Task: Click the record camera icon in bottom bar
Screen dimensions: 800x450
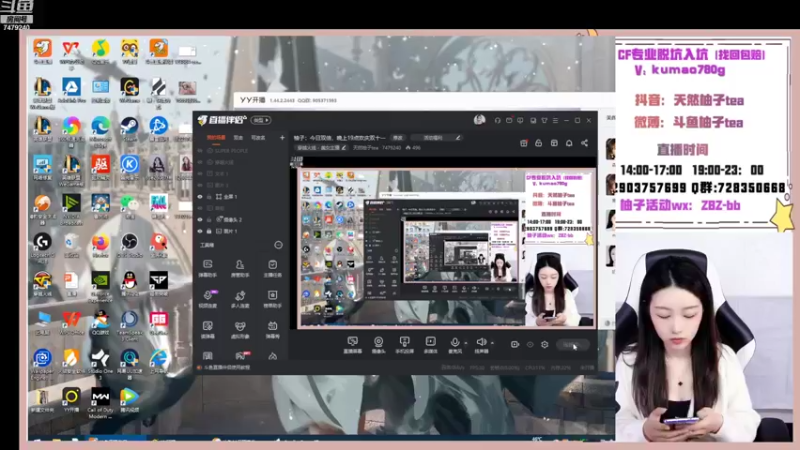Action: [x=515, y=345]
